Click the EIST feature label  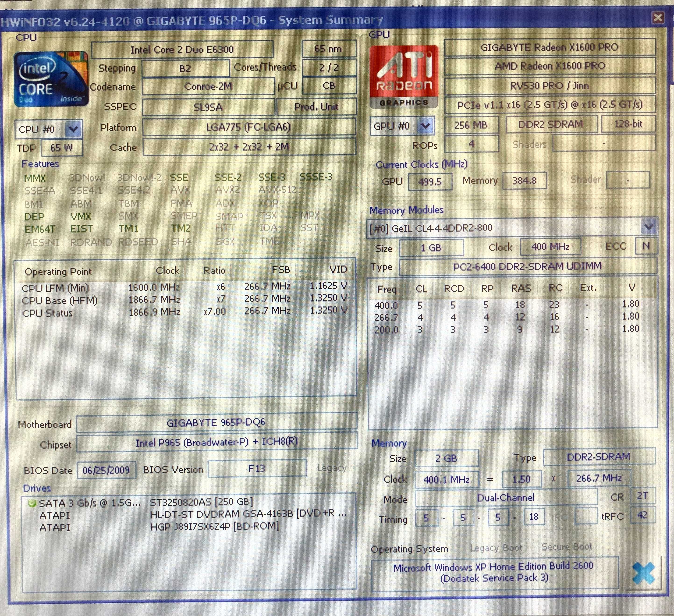click(x=81, y=229)
